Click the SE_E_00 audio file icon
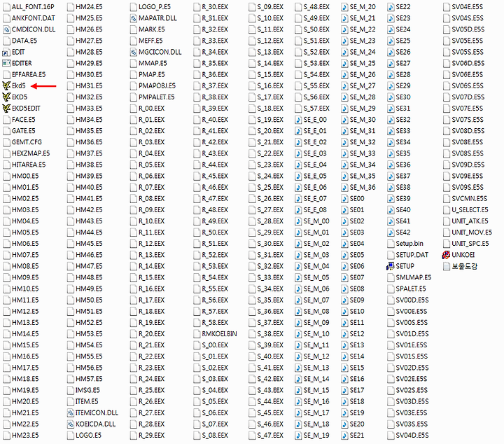This screenshot has width=504, height=444. coord(298,120)
